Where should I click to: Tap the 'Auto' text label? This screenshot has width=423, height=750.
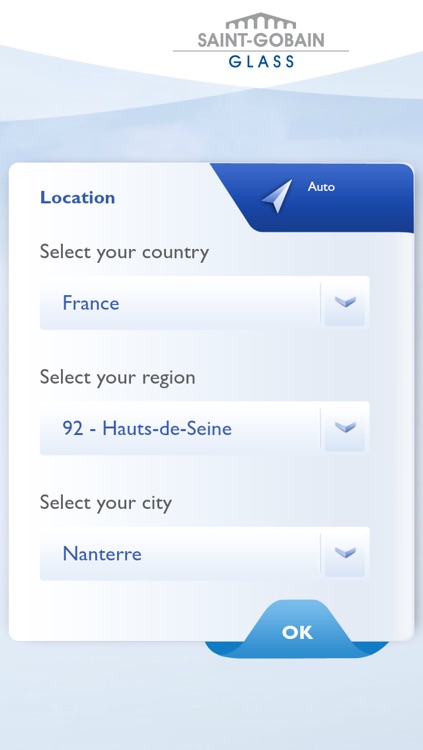(x=321, y=187)
